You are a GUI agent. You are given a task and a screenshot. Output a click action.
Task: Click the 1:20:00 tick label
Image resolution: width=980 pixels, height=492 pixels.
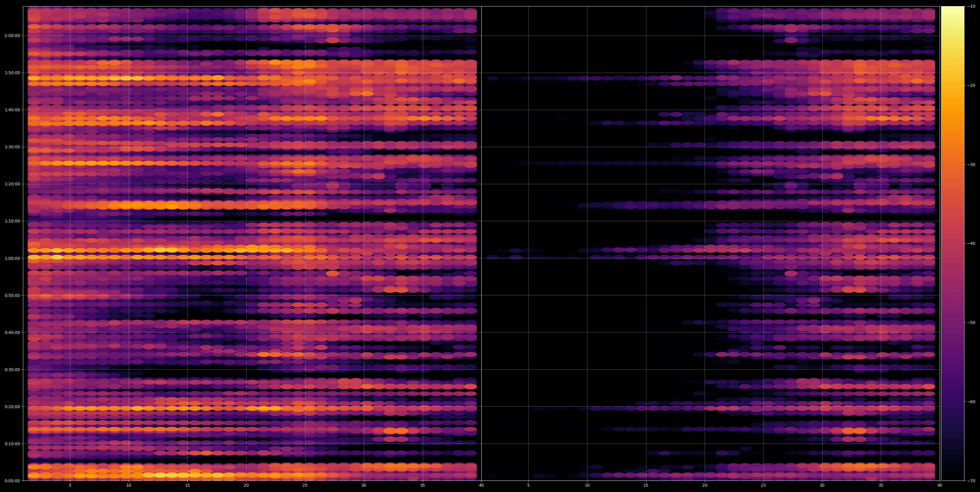click(12, 184)
